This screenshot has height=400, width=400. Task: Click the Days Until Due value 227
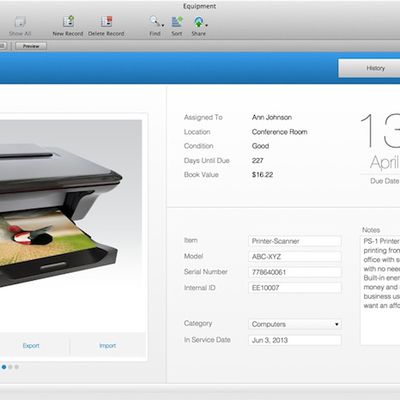click(x=258, y=161)
